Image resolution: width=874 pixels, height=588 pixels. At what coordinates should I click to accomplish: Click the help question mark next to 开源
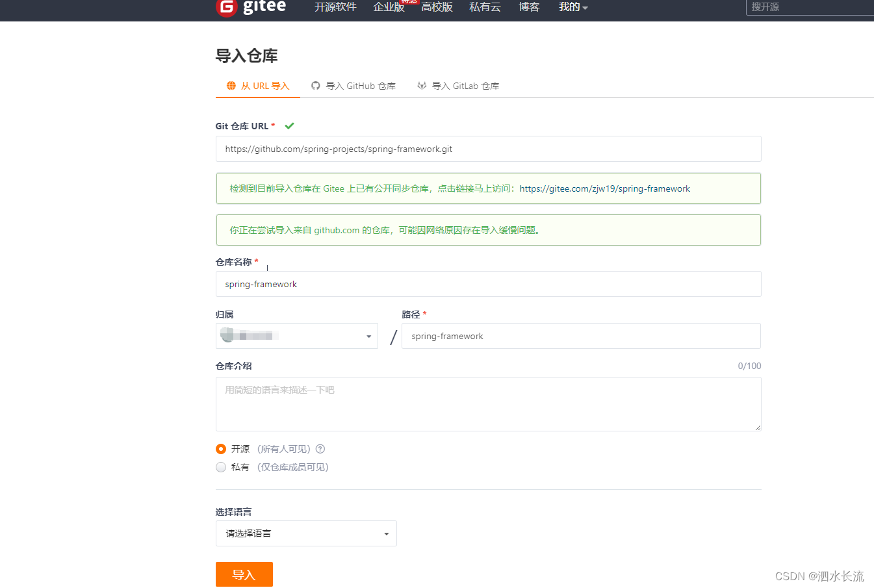click(x=320, y=449)
